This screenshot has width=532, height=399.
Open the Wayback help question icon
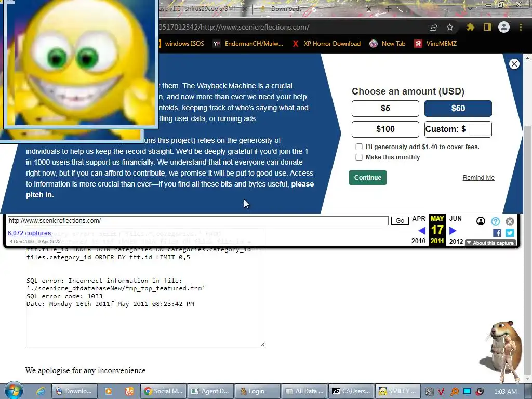pyautogui.click(x=495, y=221)
